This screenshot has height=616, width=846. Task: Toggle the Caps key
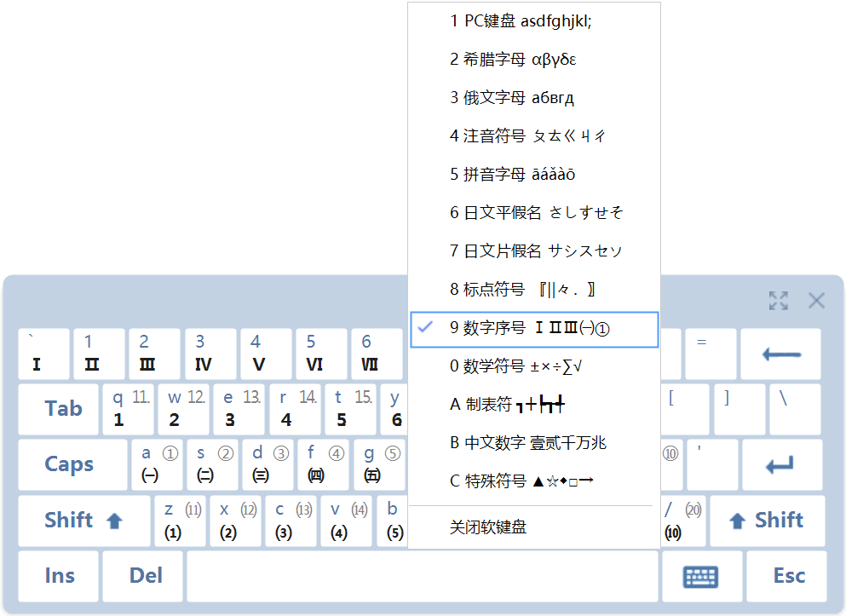click(72, 464)
